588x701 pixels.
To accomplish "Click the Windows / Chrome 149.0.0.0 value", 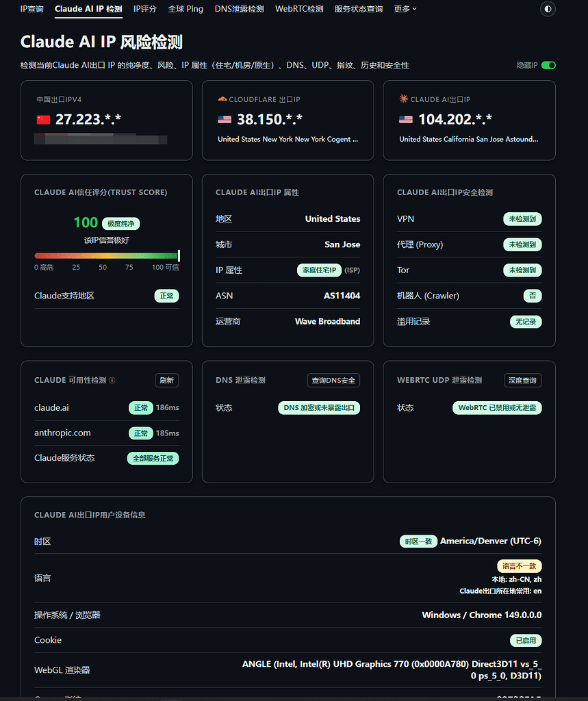I will point(482,615).
